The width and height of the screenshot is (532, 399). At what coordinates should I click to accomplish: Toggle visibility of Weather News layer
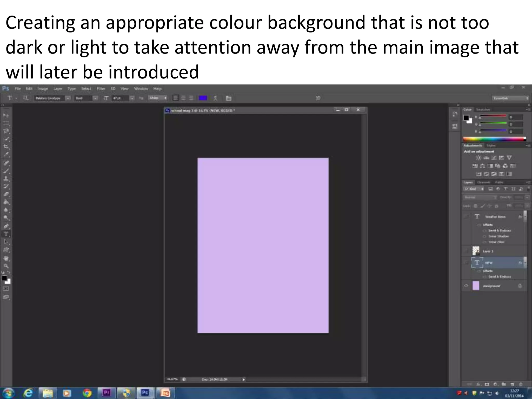[x=466, y=216]
